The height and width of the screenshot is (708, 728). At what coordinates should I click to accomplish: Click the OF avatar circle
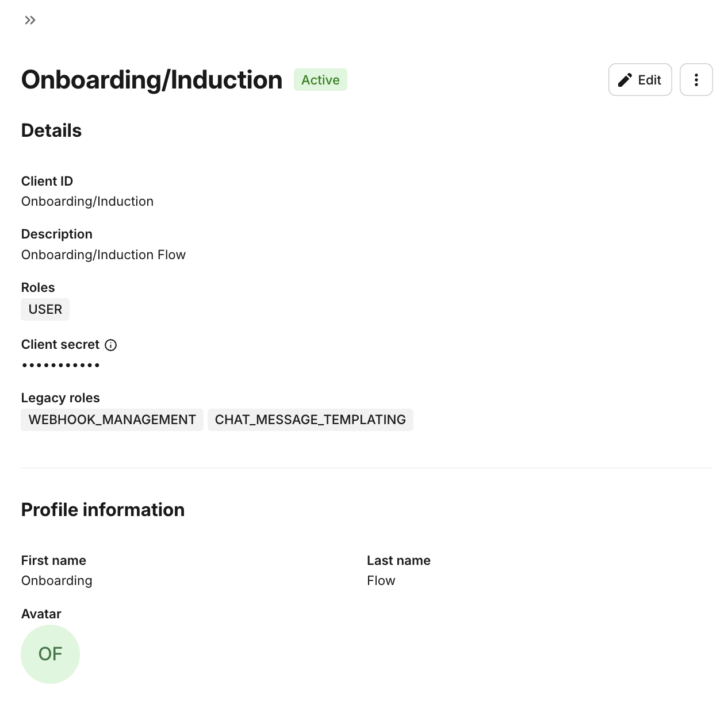pyautogui.click(x=50, y=654)
